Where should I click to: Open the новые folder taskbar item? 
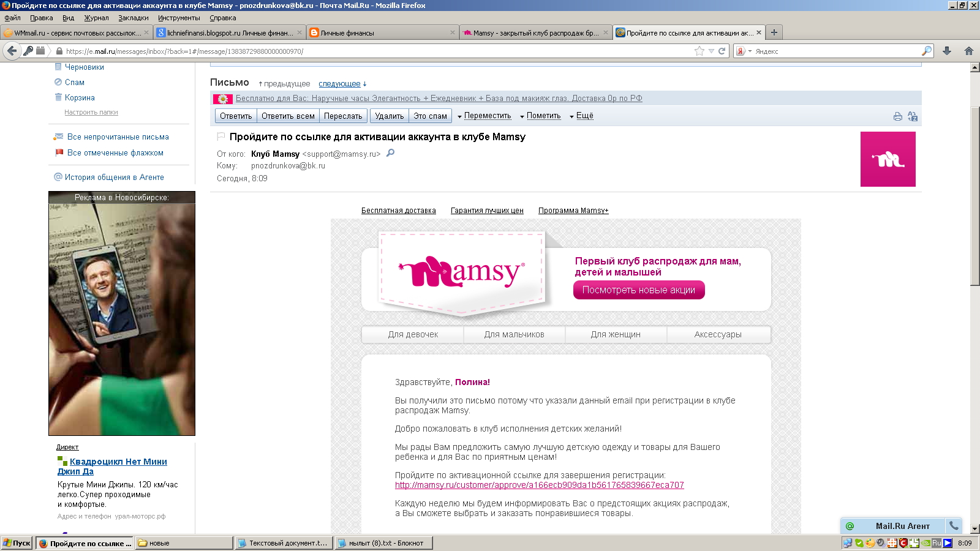184,543
